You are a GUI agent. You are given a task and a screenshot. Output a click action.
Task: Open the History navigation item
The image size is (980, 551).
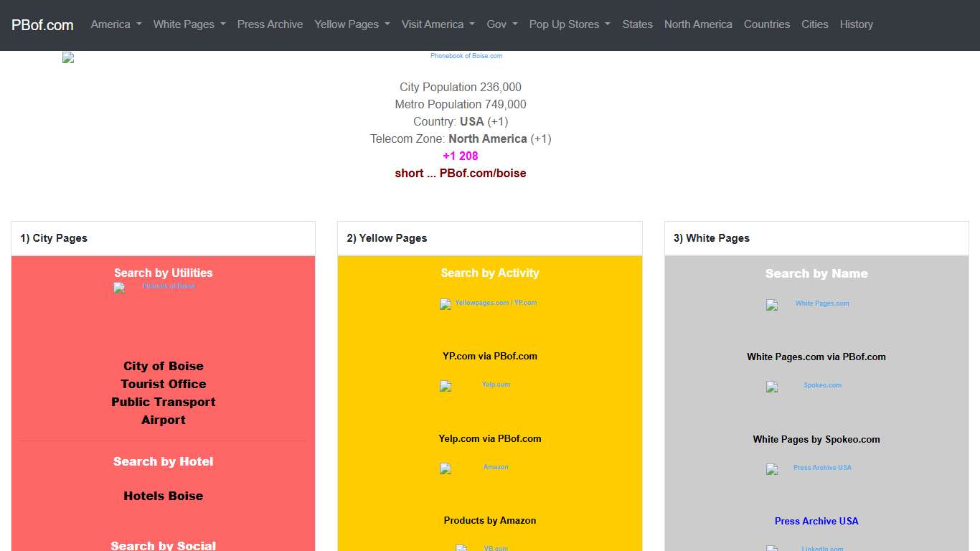point(856,24)
